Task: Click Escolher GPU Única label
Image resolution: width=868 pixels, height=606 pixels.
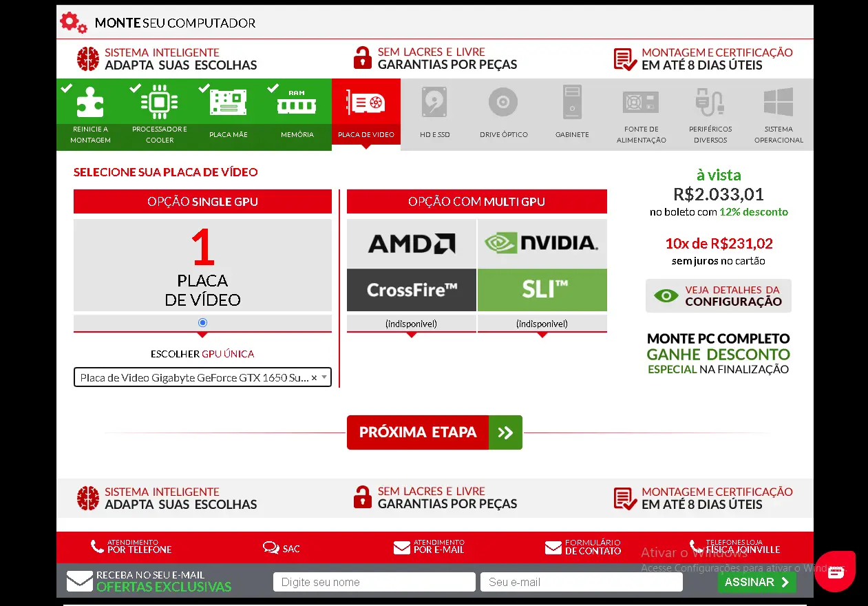Action: pyautogui.click(x=202, y=354)
